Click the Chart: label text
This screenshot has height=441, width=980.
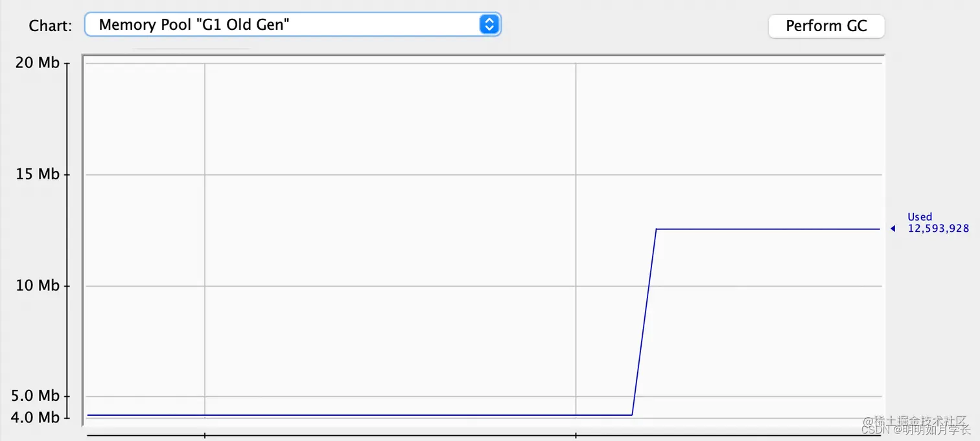click(51, 26)
